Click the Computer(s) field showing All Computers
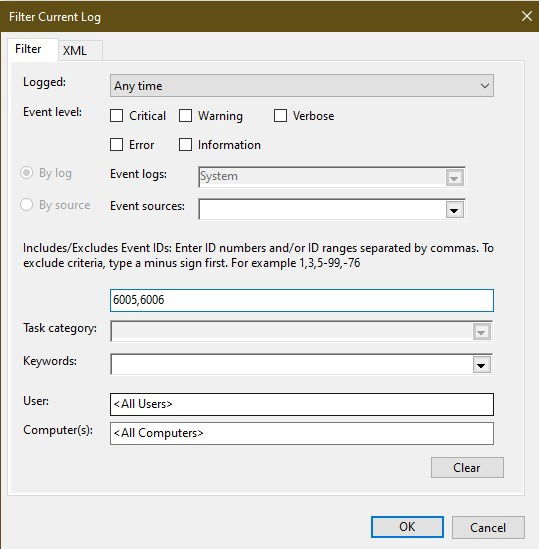Viewport: 539px width, 549px height. tap(302, 433)
